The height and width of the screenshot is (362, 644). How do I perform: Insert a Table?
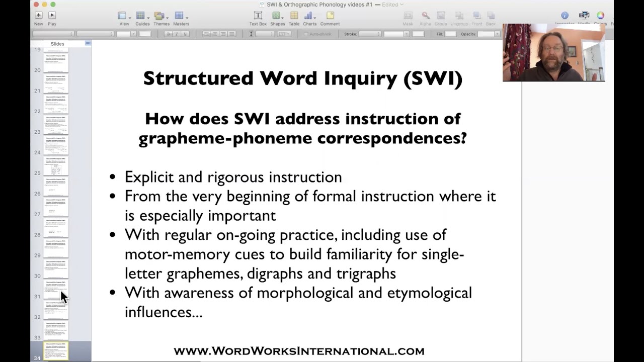[294, 19]
